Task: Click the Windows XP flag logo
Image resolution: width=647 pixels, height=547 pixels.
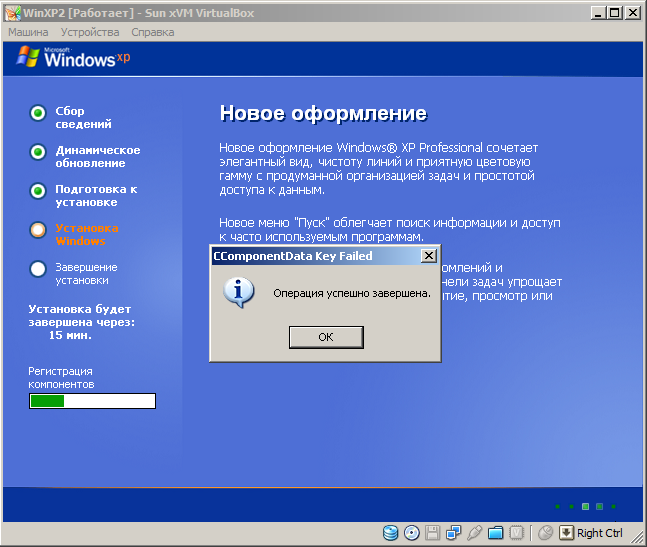Action: [x=28, y=57]
